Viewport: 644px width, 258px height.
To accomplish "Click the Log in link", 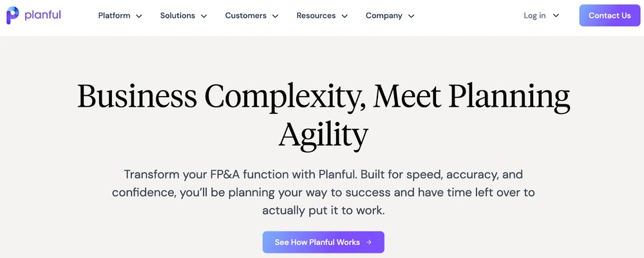I will (535, 15).
